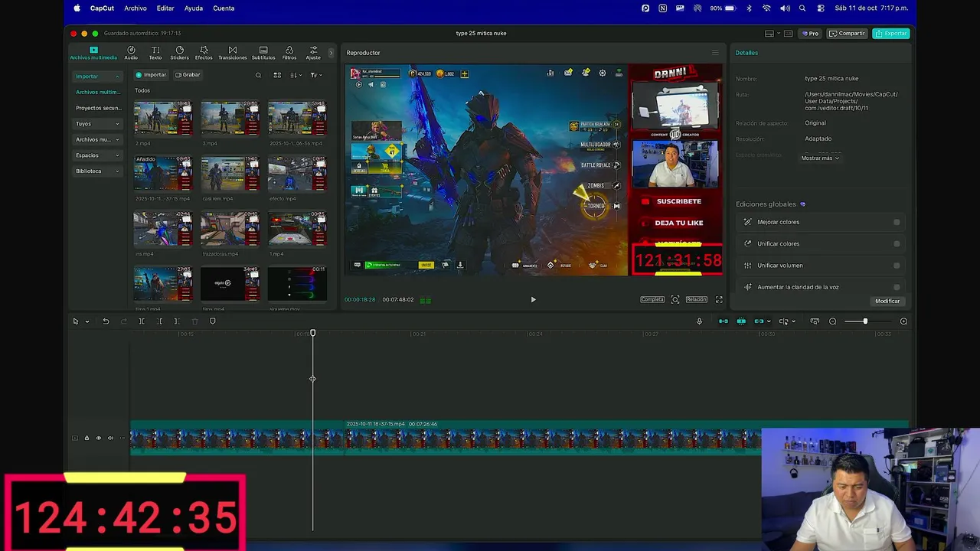Expand the Biblioteca sidebar section
This screenshot has height=551, width=980.
click(x=96, y=171)
